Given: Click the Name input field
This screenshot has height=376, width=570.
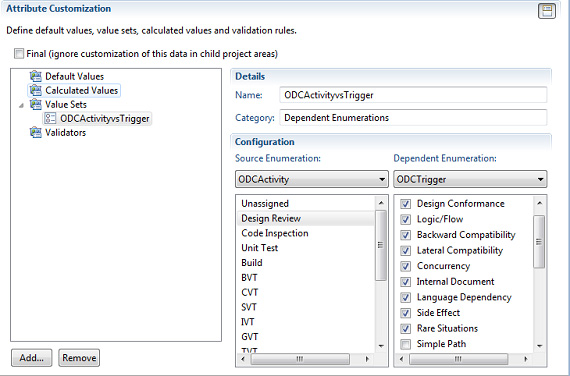Looking at the screenshot, I should (x=413, y=95).
